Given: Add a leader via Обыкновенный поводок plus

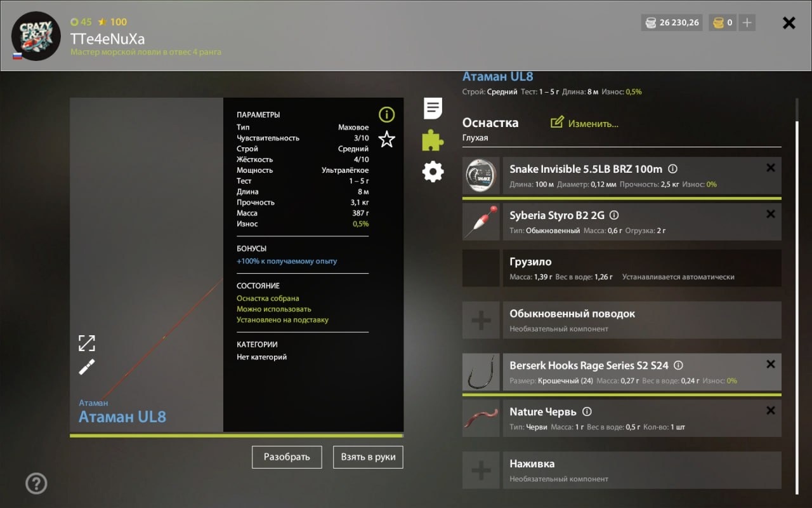Looking at the screenshot, I should click(481, 320).
